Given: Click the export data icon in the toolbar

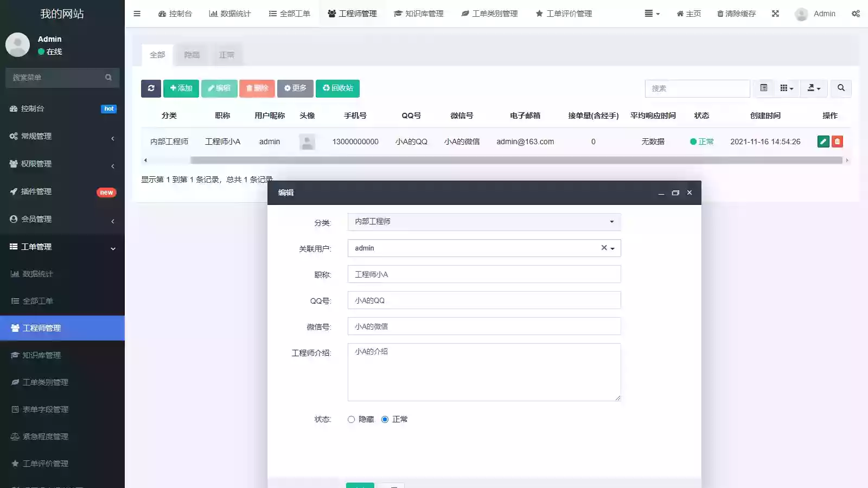Looking at the screenshot, I should pyautogui.click(x=813, y=88).
